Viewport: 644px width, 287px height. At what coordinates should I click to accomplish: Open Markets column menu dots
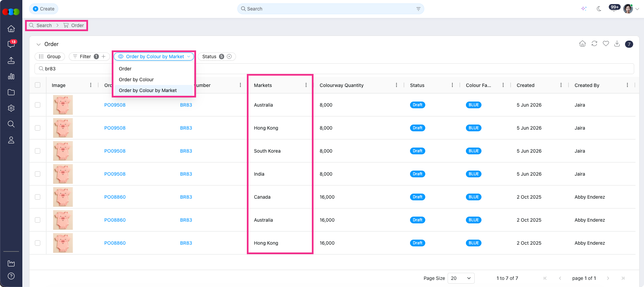tap(306, 85)
